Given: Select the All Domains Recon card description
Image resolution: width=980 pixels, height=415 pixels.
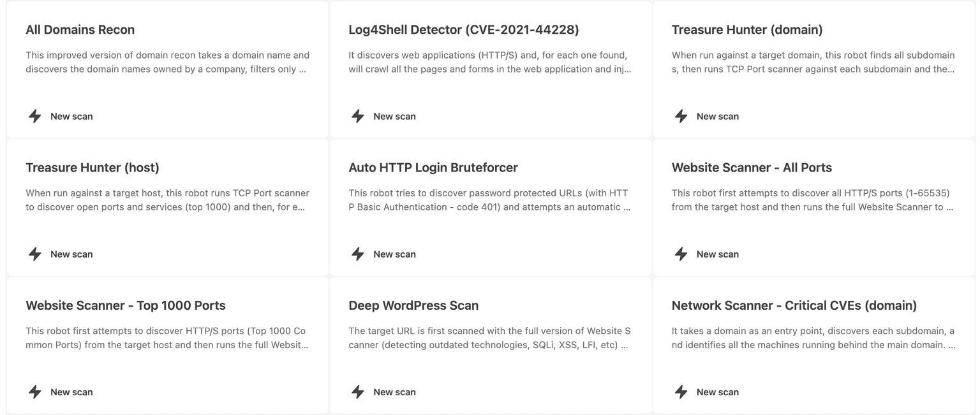Looking at the screenshot, I should click(167, 62).
